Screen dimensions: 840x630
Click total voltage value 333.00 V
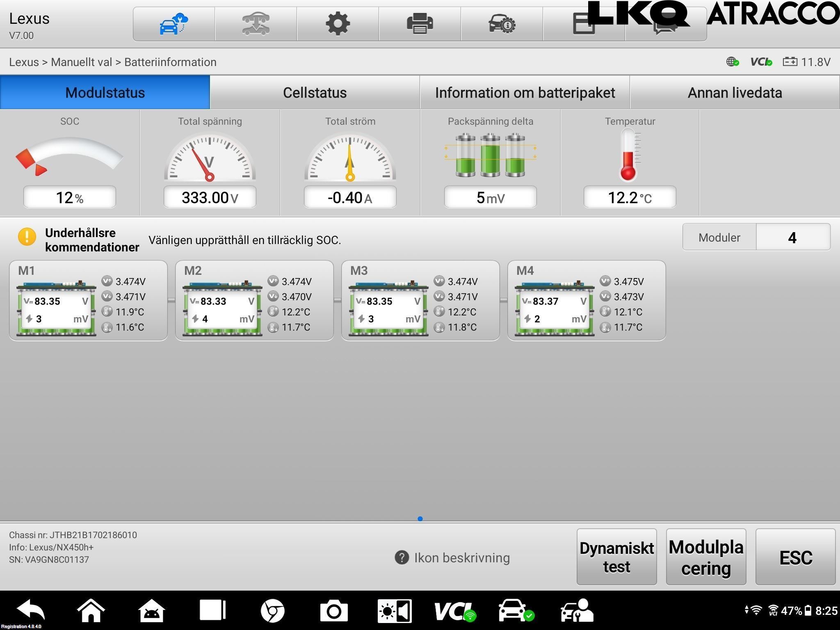[210, 197]
